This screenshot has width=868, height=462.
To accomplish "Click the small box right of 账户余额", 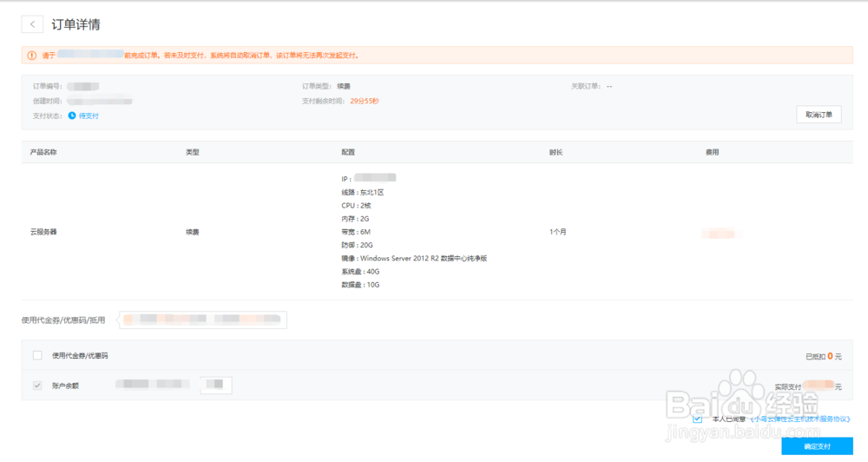I will tap(216, 385).
